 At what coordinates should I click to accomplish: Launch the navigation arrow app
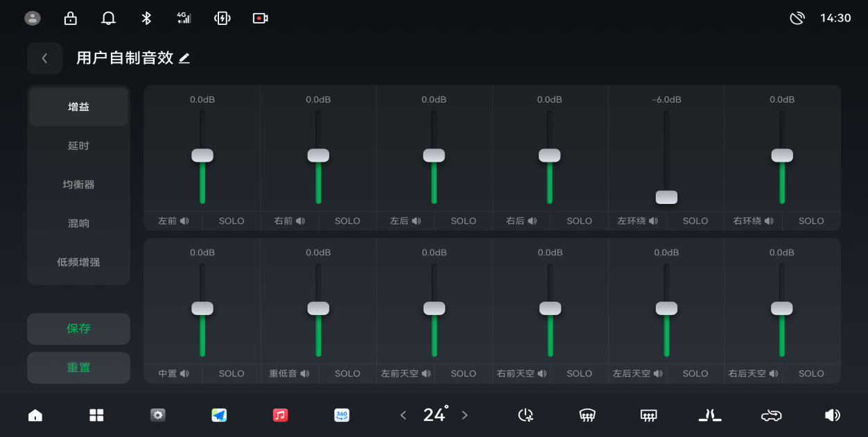(x=219, y=415)
